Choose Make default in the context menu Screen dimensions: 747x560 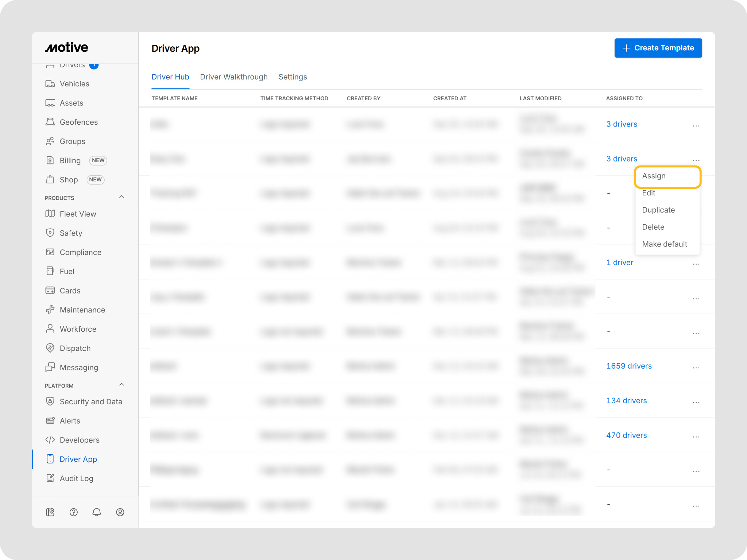tap(664, 244)
